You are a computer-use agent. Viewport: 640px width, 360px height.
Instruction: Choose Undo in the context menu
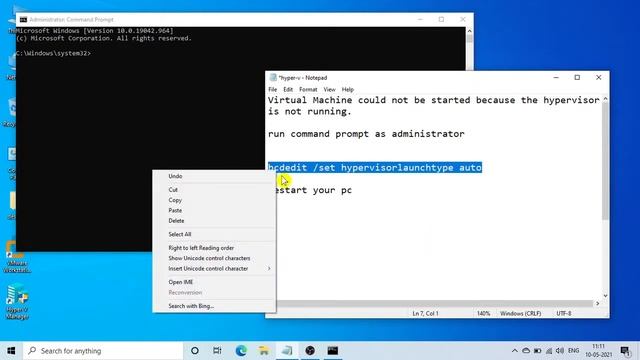tap(214, 176)
